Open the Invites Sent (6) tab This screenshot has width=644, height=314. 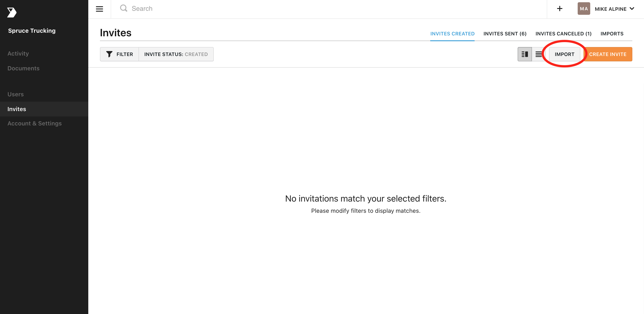click(x=505, y=34)
